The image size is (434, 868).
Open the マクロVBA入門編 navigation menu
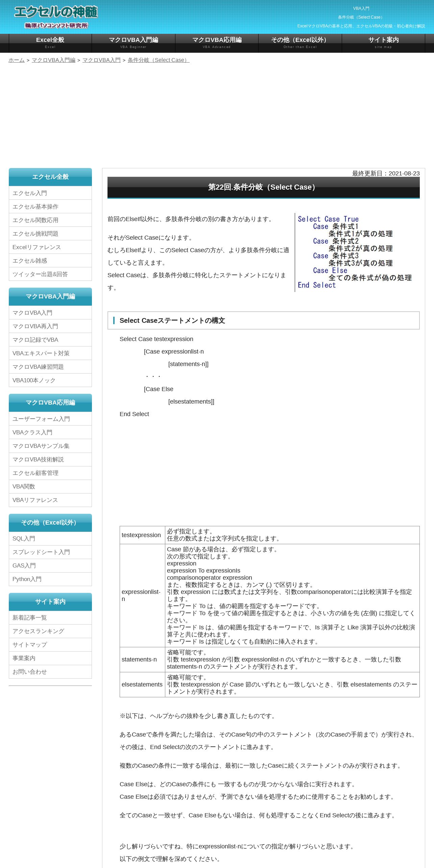[133, 43]
